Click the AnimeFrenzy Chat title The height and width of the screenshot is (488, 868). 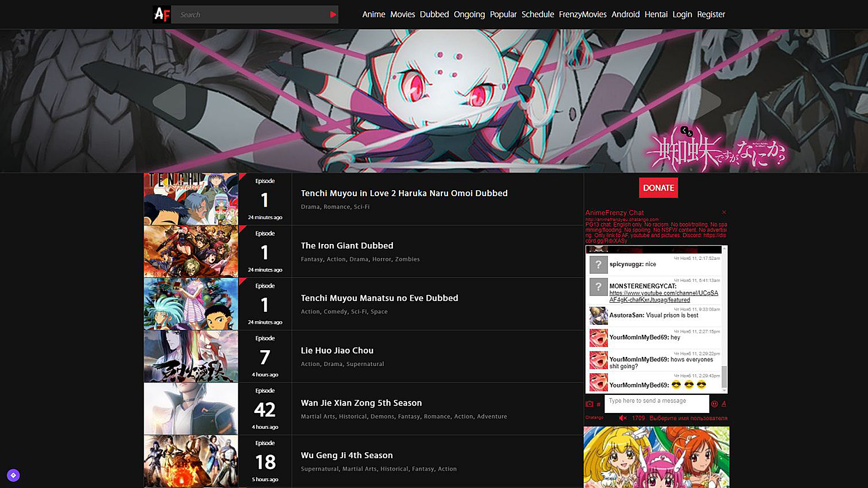point(614,212)
